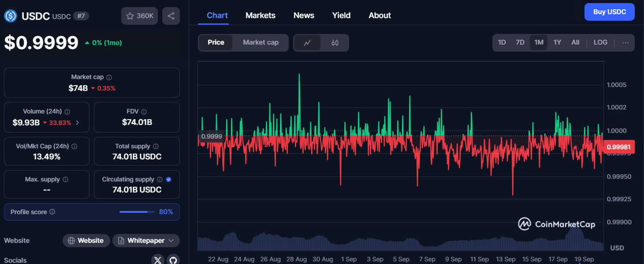Expand the Whitepaper dropdown

(171, 241)
